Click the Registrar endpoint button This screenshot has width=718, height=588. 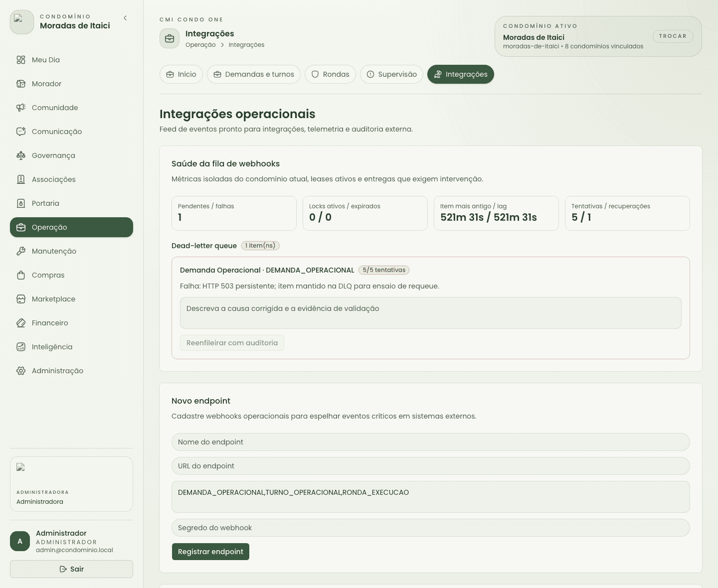pos(210,552)
